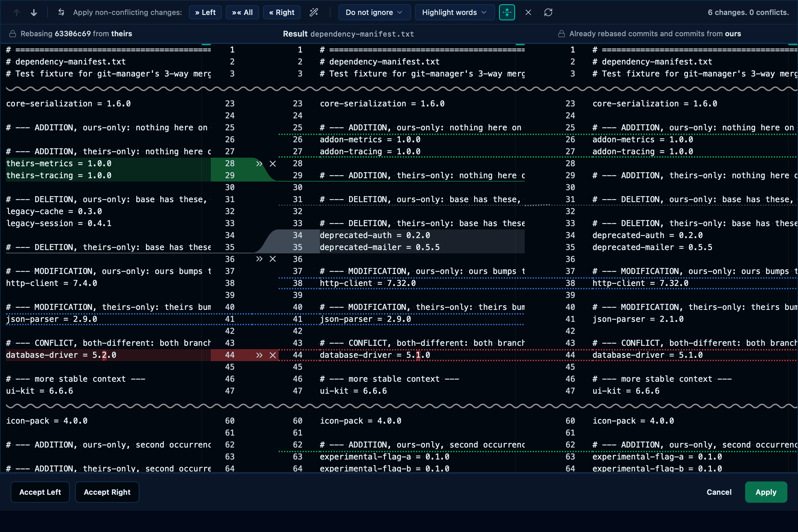Accept database-driver 5.2.0 with chevrons
The width and height of the screenshot is (798, 532).
coord(259,355)
